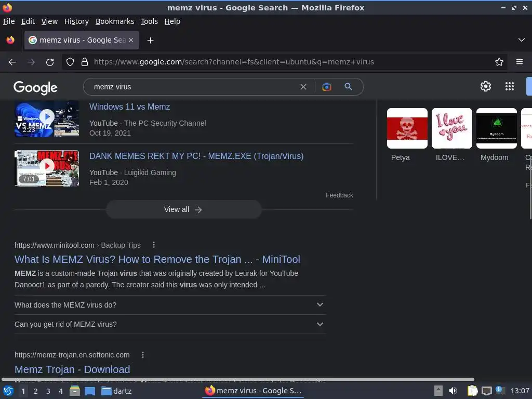This screenshot has height=399, width=532.
Task: Go to the Google logo homepage
Action: (x=35, y=87)
